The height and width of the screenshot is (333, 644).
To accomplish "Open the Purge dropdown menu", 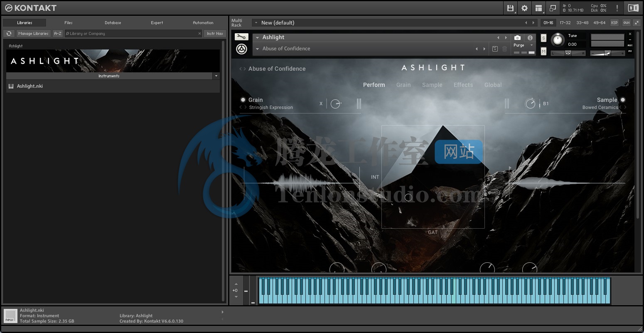I will [x=523, y=45].
